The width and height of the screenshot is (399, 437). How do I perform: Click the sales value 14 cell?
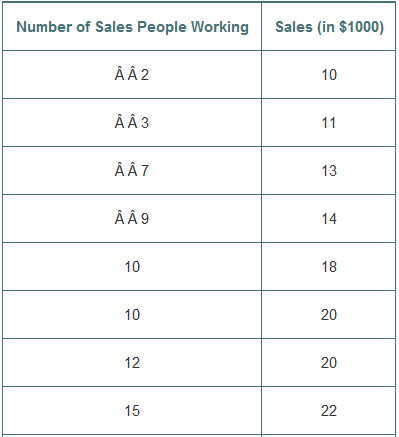329,219
